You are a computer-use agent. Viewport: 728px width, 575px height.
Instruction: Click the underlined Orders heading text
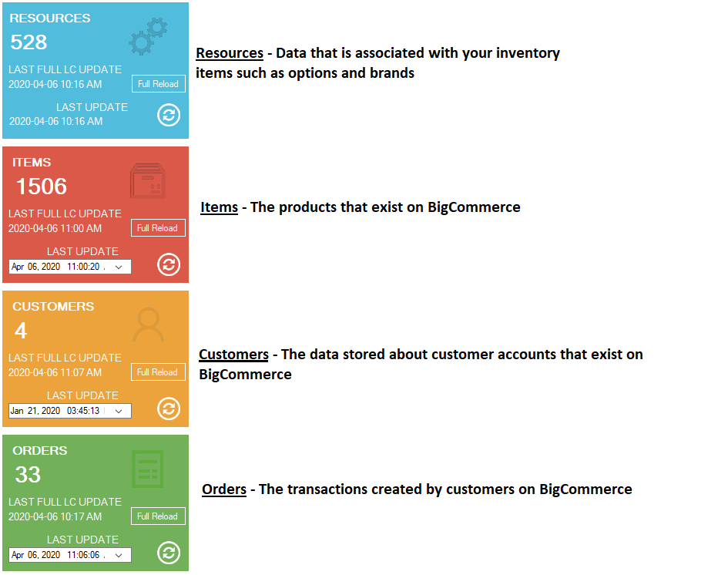(x=224, y=489)
